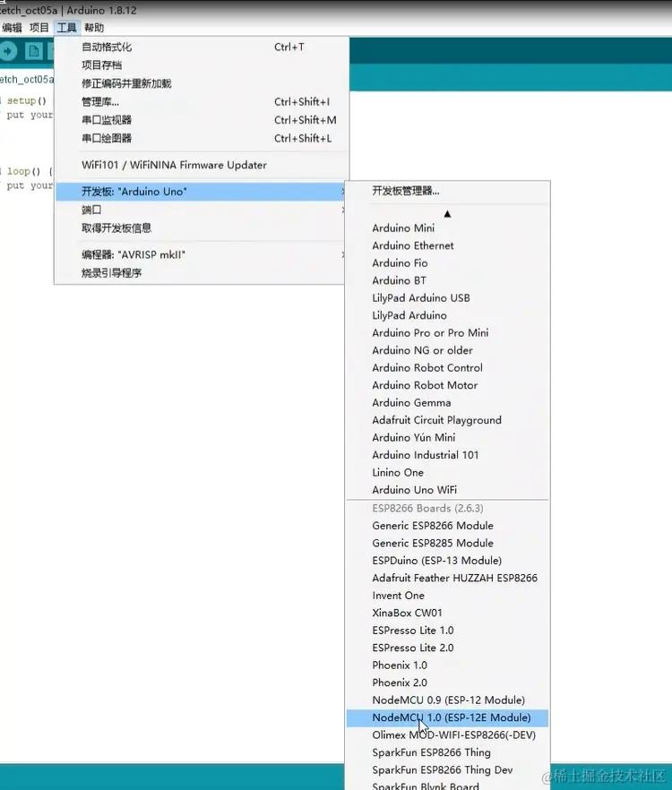Open the 帮助 menu
The width and height of the screenshot is (672, 790).
[94, 28]
